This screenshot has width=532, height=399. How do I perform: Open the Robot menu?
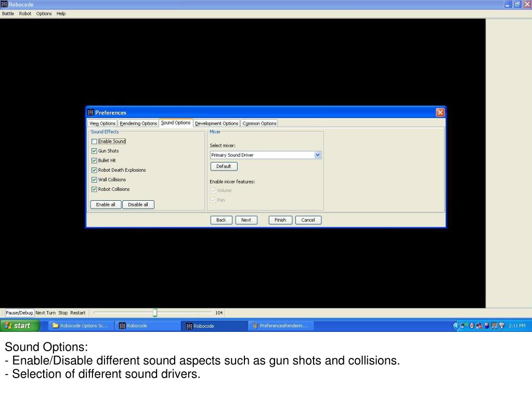click(25, 14)
